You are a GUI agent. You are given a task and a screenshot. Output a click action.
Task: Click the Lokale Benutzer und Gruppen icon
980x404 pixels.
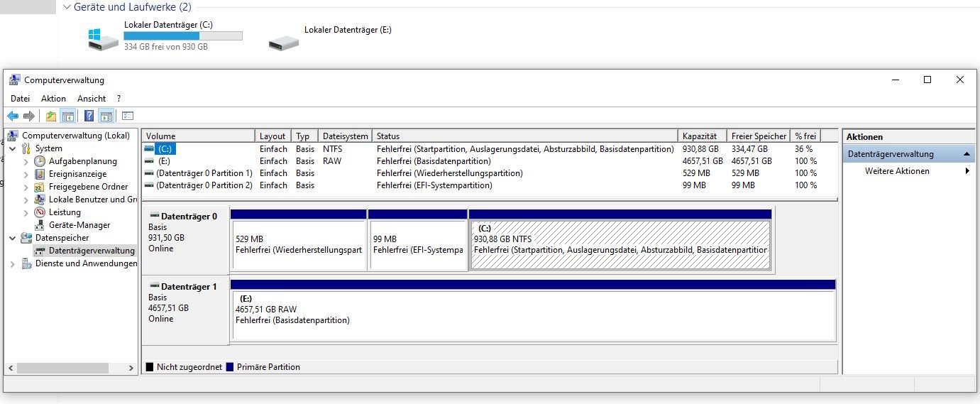[40, 200]
